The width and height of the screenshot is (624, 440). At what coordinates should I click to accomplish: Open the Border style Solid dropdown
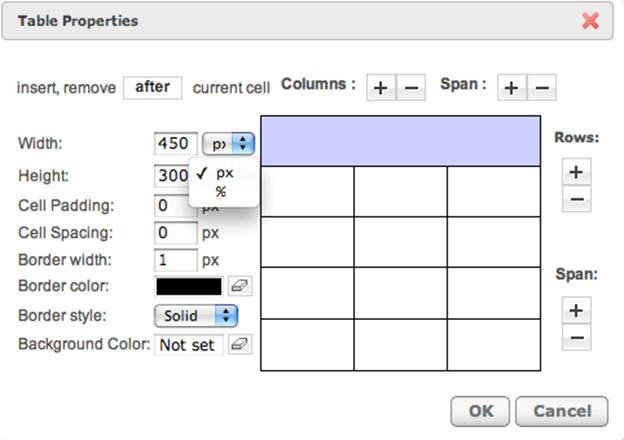pyautogui.click(x=196, y=316)
